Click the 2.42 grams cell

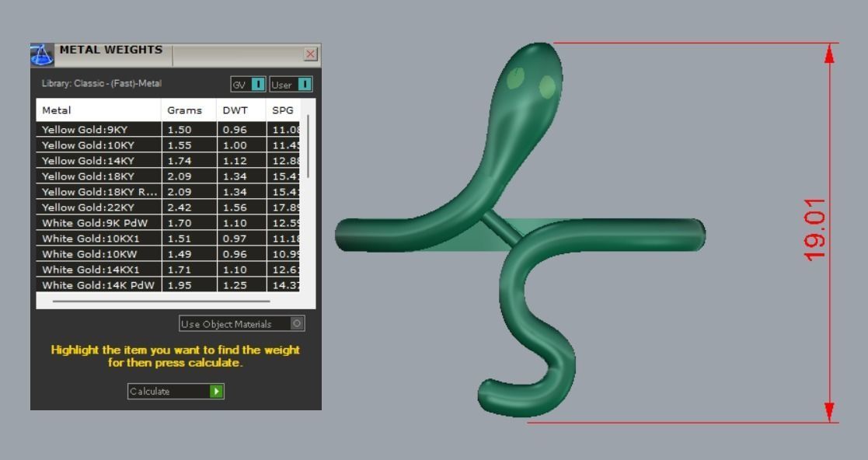[x=189, y=207]
